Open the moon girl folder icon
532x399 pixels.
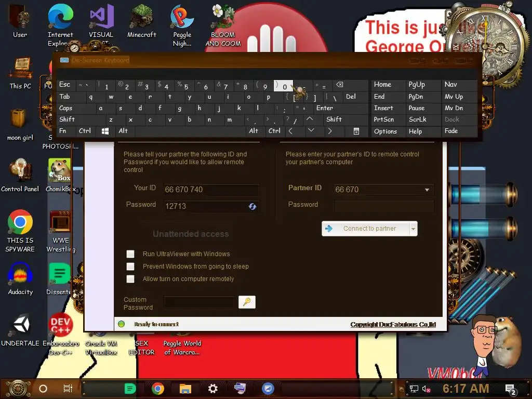tap(20, 125)
